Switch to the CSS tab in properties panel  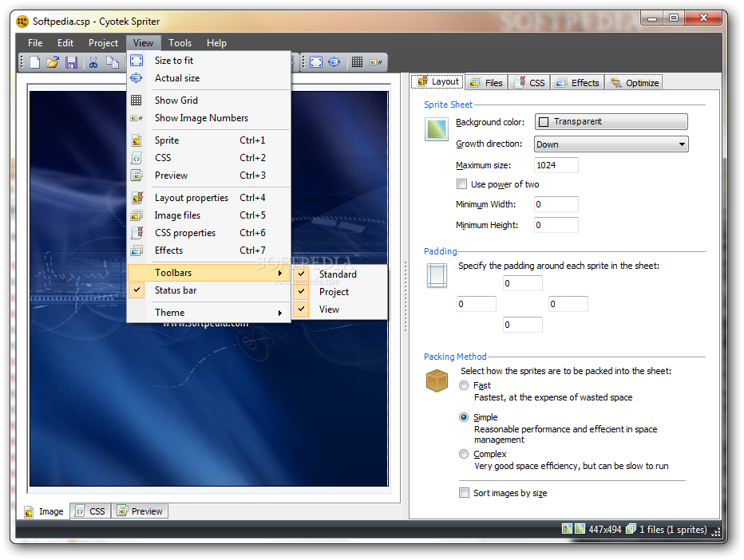(x=531, y=82)
